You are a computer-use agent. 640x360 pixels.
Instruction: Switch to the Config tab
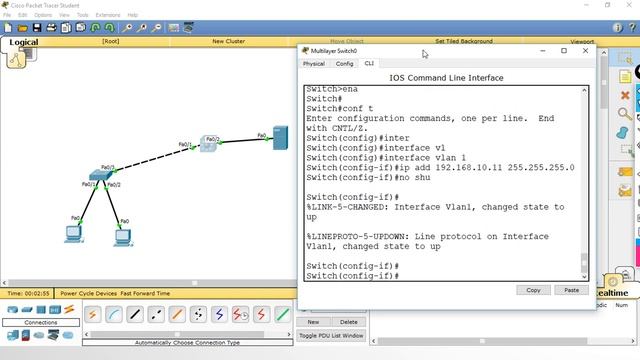pos(344,64)
